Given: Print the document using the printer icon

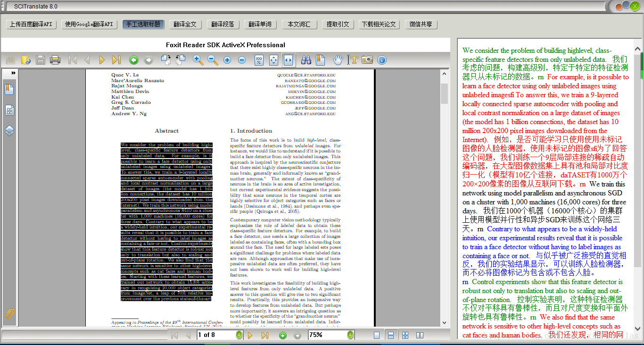Looking at the screenshot, I should (55, 60).
